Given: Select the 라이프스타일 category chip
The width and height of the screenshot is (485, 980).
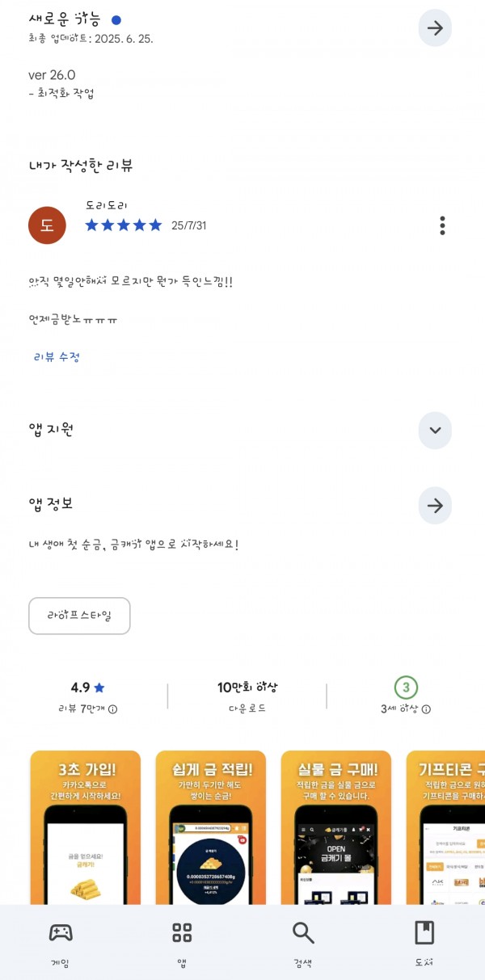Looking at the screenshot, I should (x=79, y=616).
